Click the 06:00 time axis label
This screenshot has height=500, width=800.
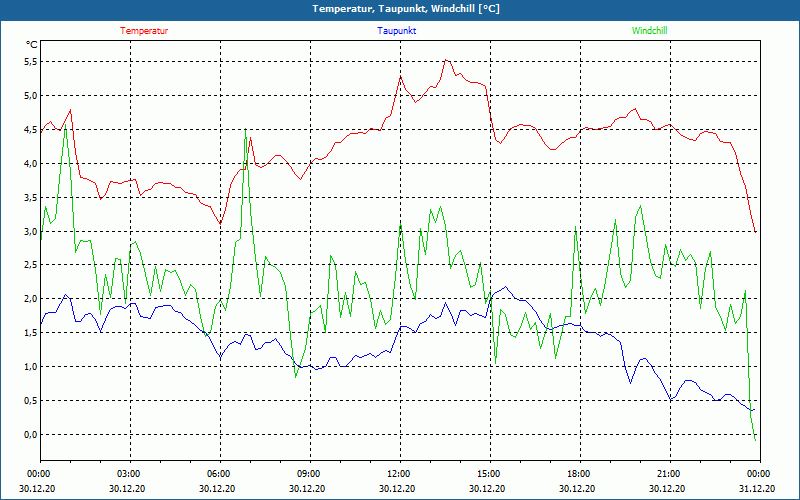[x=218, y=474]
